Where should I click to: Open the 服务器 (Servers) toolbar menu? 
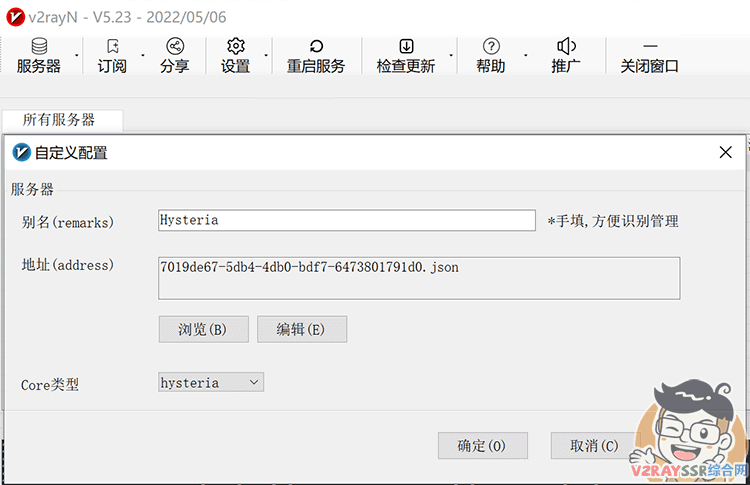38,56
